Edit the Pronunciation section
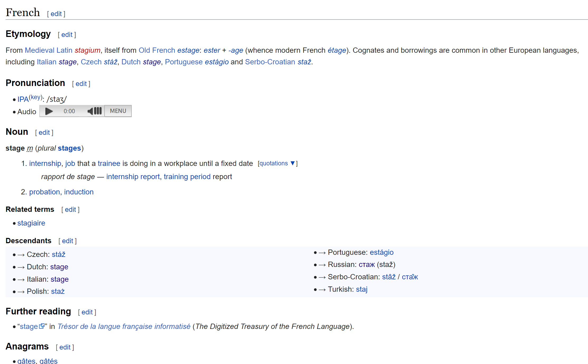The image size is (588, 364). tap(81, 84)
